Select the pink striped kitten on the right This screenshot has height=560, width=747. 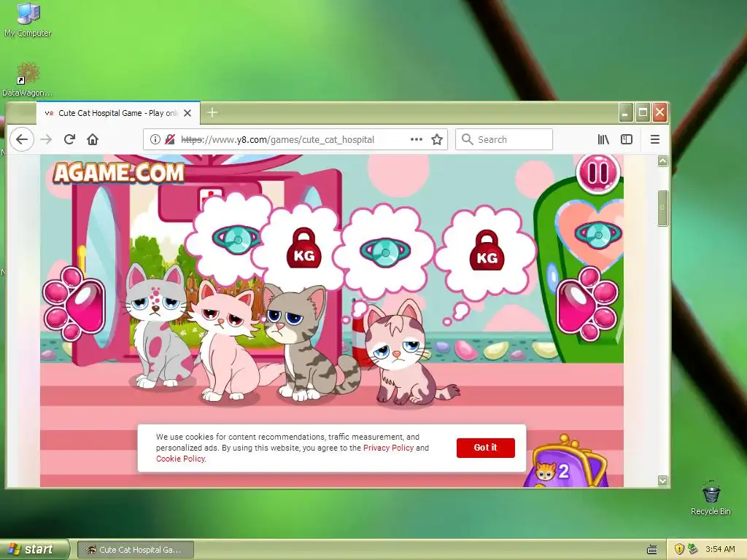407,354
